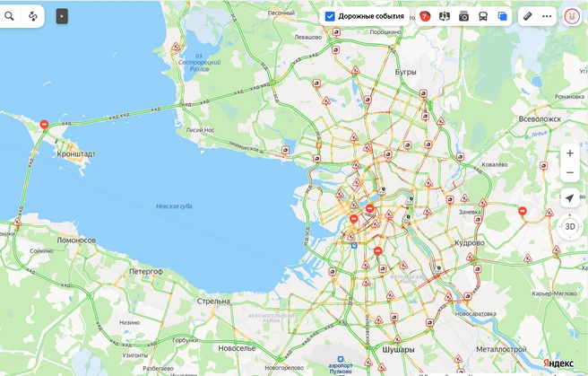Expand the collapsed side panel arrow
Image resolution: width=588 pixels, height=376 pixels.
62,16
